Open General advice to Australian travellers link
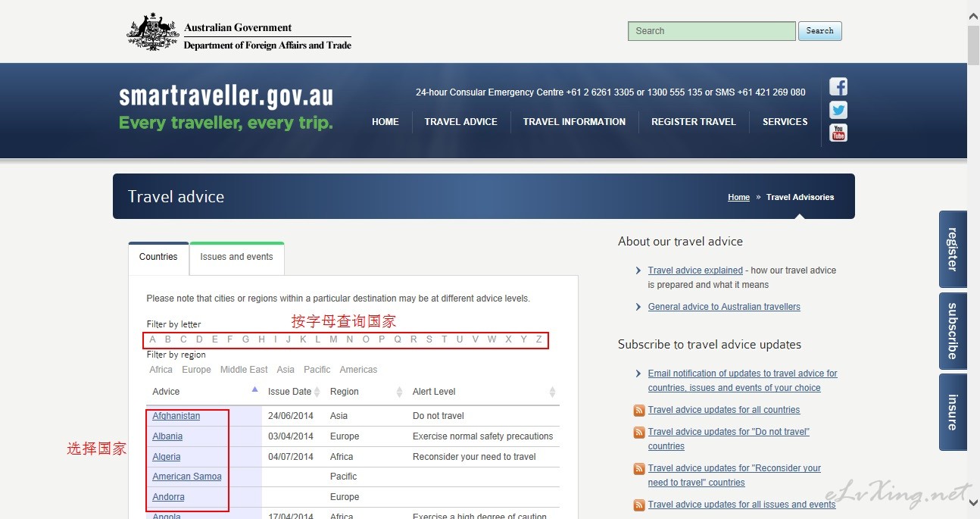The image size is (980, 519). tap(724, 307)
